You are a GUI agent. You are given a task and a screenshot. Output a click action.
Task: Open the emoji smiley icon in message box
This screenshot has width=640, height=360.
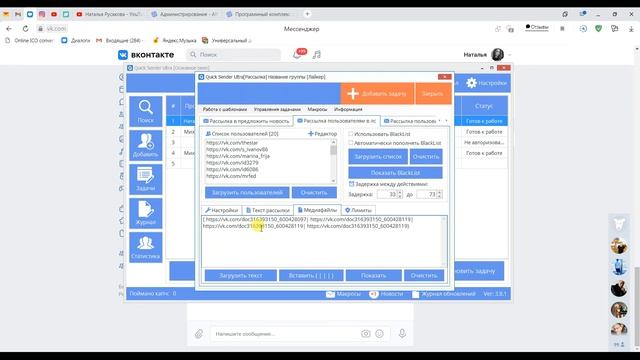(x=380, y=334)
